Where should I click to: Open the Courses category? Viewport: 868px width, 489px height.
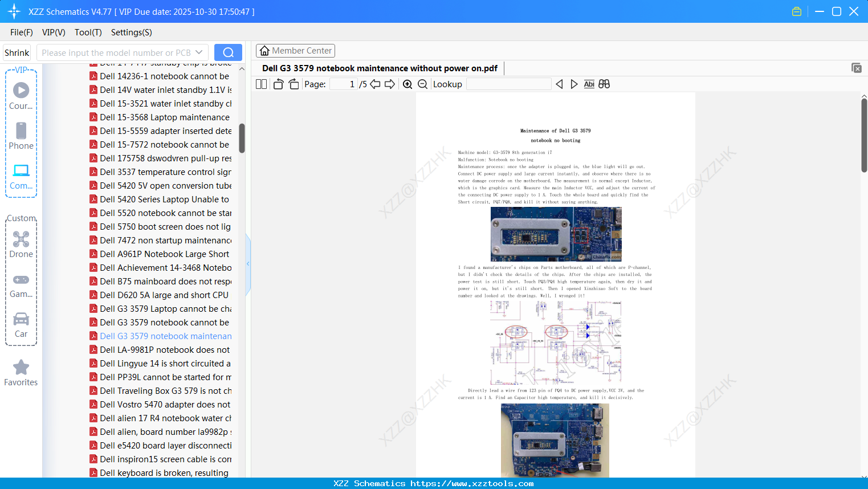(21, 96)
